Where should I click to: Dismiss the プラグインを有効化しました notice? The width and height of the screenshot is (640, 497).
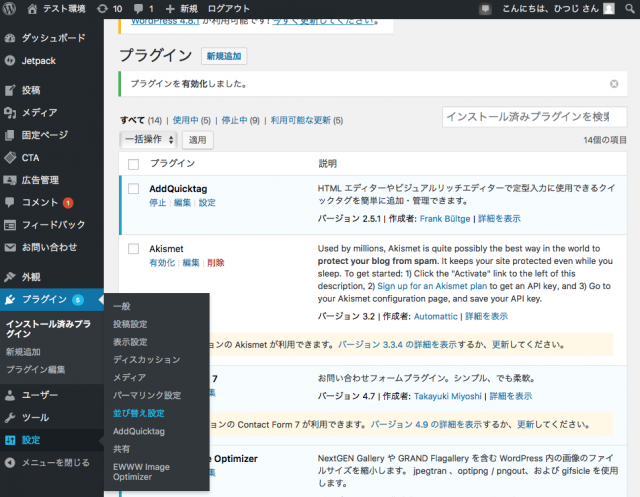point(614,84)
